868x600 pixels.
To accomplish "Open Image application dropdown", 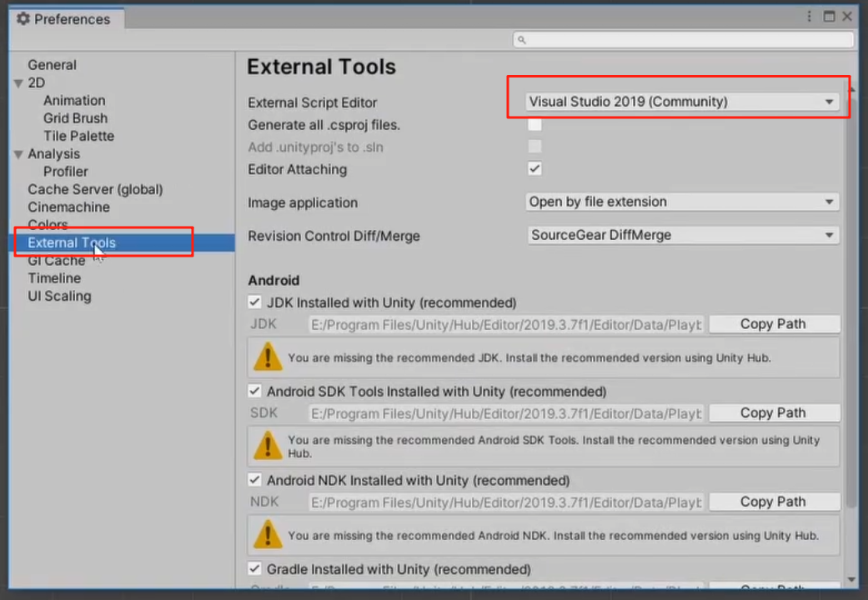I will click(x=682, y=202).
